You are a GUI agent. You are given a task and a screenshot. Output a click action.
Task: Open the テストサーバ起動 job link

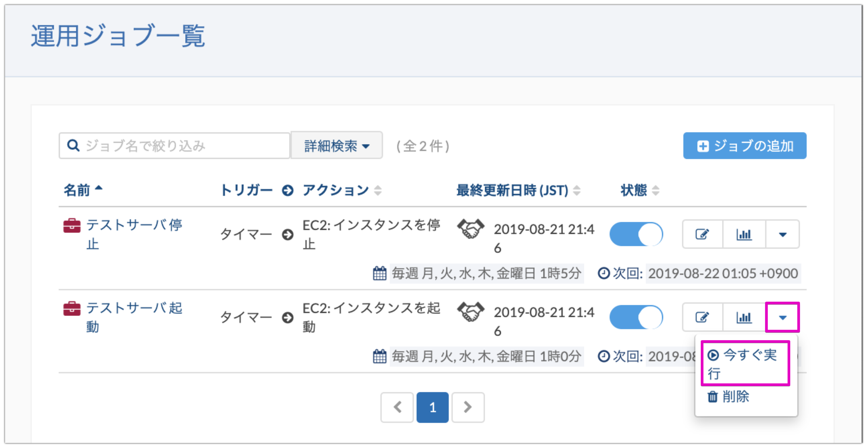tap(134, 317)
